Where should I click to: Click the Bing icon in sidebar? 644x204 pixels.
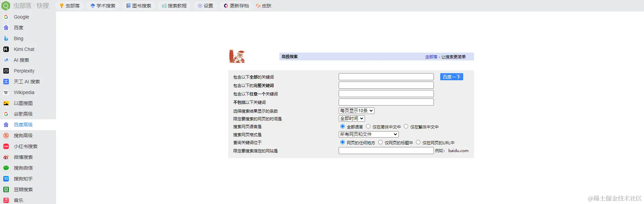tap(6, 38)
